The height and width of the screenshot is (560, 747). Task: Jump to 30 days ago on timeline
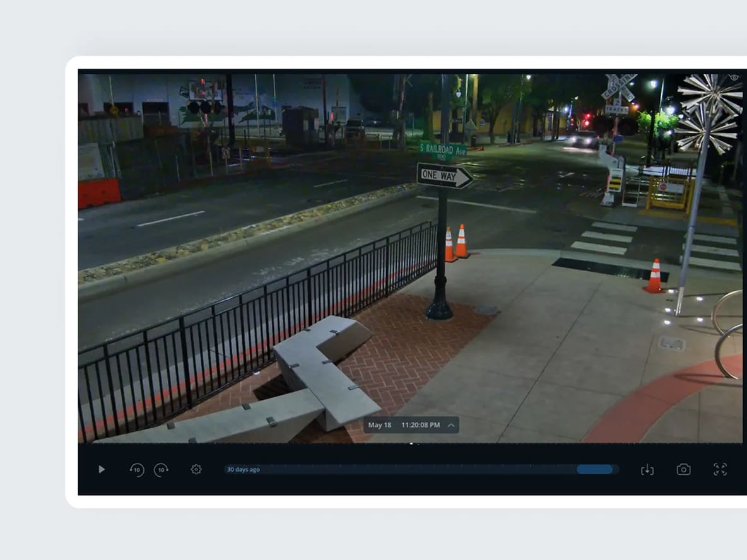pos(243,469)
